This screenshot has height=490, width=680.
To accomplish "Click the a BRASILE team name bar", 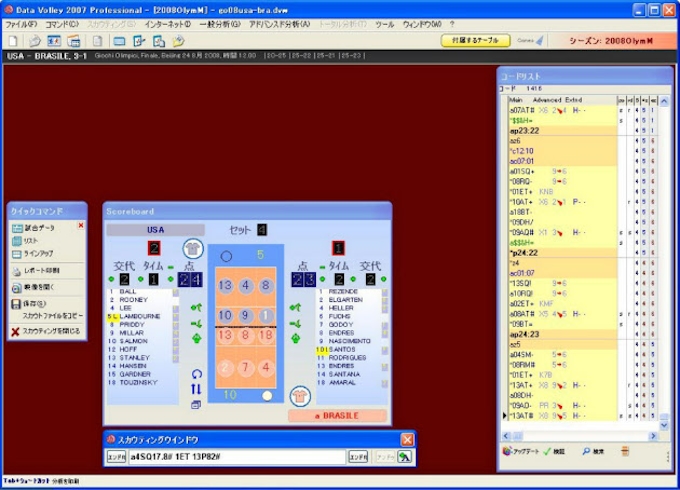I will 338,415.
